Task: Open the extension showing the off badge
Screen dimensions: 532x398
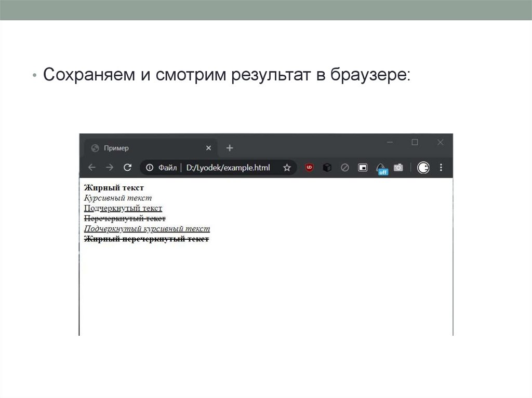Action: point(382,169)
